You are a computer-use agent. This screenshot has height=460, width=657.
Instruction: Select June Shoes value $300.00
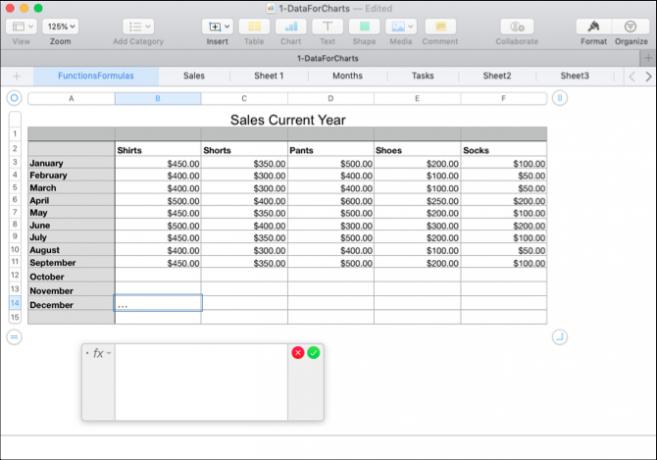417,225
